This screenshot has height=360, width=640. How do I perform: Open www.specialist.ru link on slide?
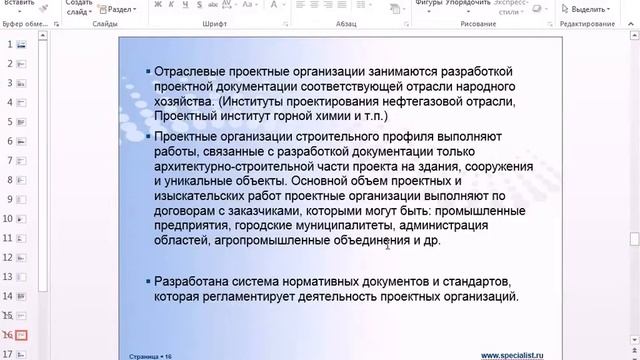(512, 356)
